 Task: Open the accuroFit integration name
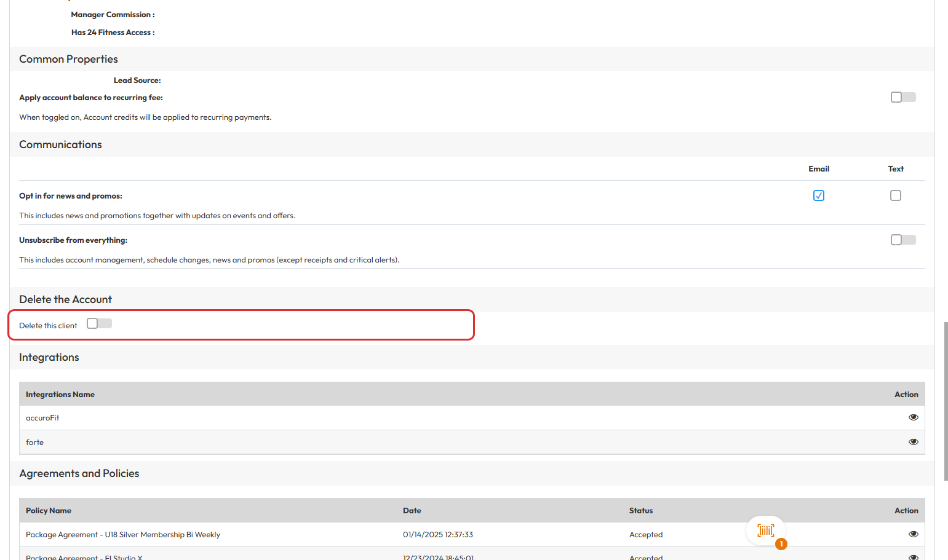click(x=42, y=418)
